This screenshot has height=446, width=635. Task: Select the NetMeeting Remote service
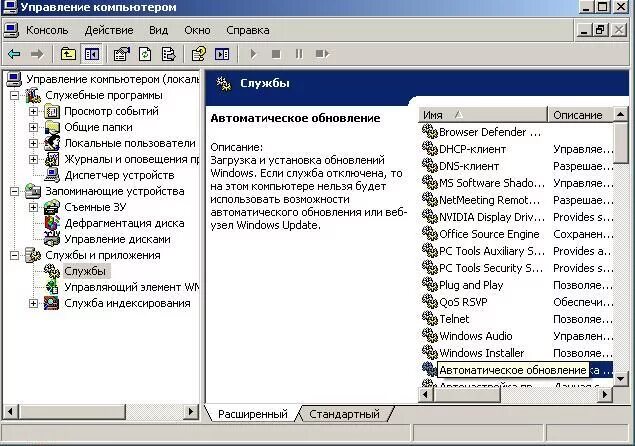tap(489, 200)
